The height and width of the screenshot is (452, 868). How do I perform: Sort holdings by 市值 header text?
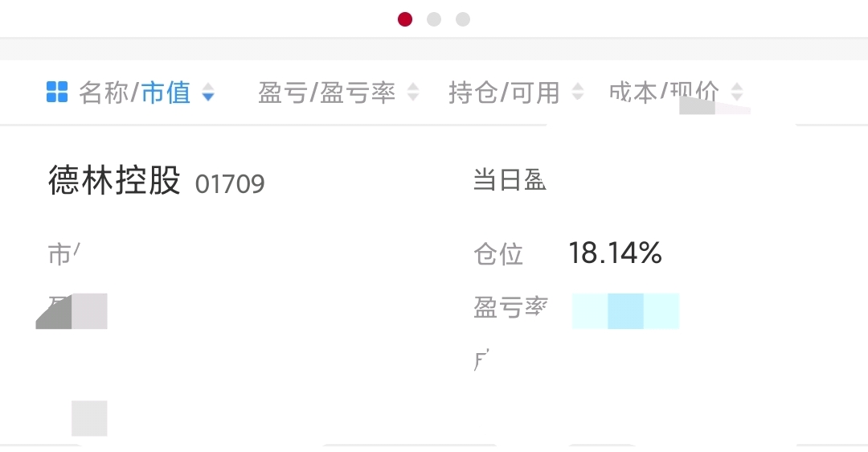point(166,92)
